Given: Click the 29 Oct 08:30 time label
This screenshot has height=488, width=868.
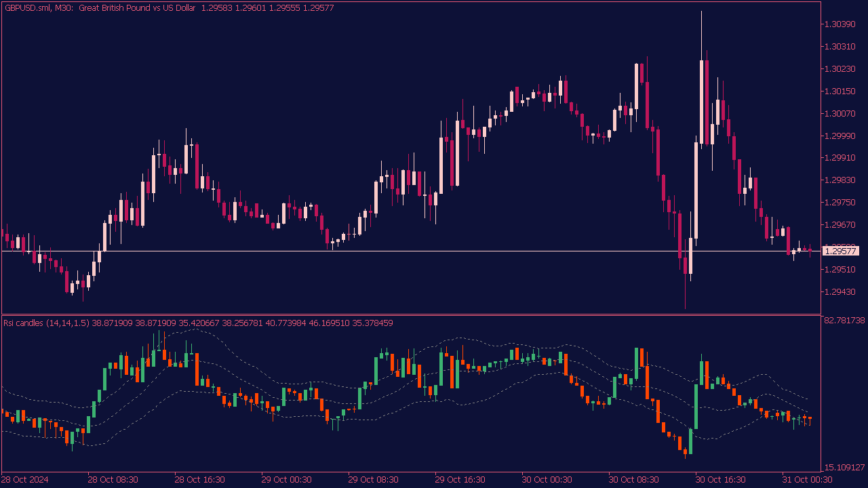Looking at the screenshot, I should tap(373, 480).
